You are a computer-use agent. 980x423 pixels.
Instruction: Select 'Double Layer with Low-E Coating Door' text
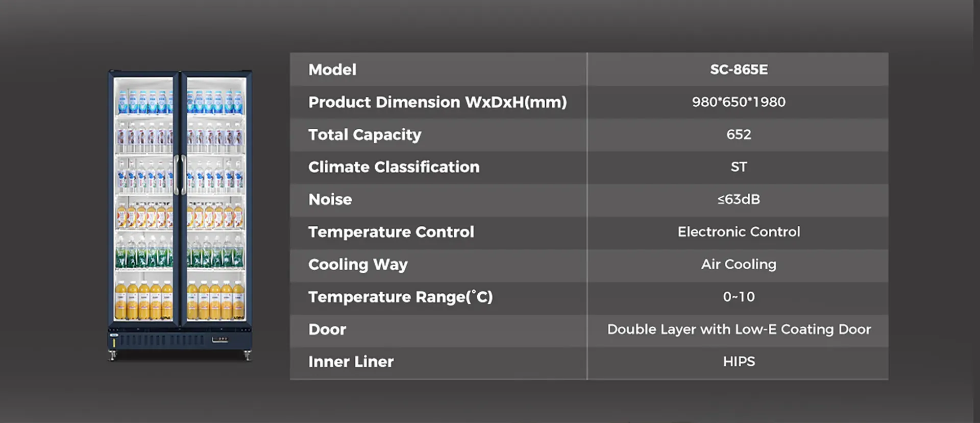click(x=739, y=330)
